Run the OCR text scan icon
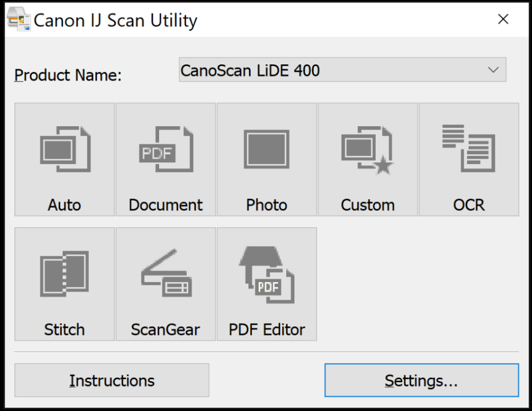Image resolution: width=532 pixels, height=411 pixels. click(469, 149)
